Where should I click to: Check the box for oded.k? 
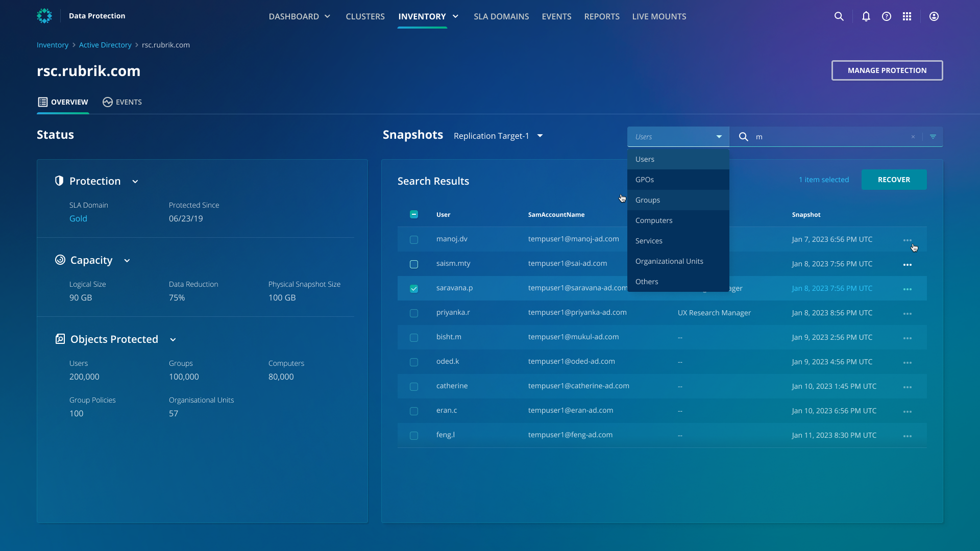(x=414, y=362)
